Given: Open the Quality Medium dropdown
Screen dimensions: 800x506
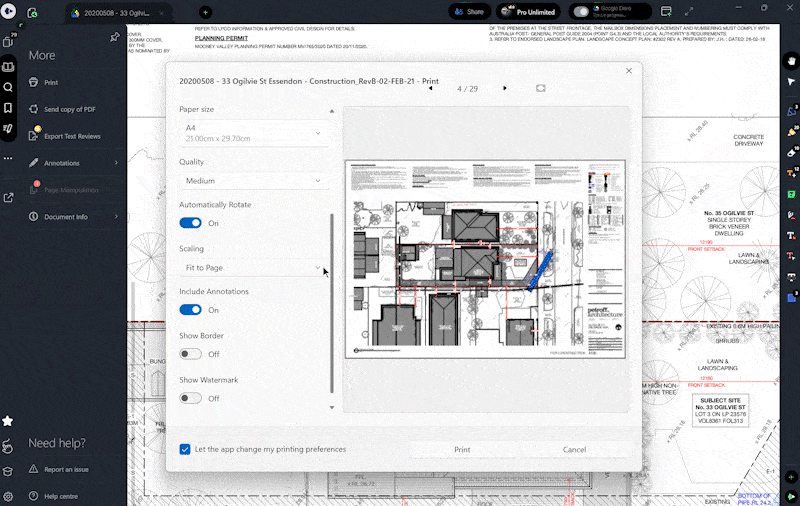Looking at the screenshot, I should tap(254, 181).
